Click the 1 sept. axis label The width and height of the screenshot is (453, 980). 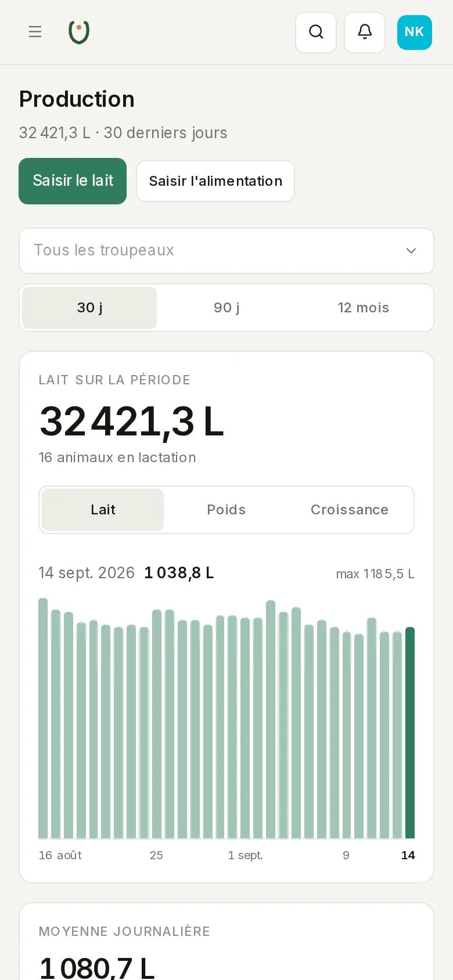(245, 855)
